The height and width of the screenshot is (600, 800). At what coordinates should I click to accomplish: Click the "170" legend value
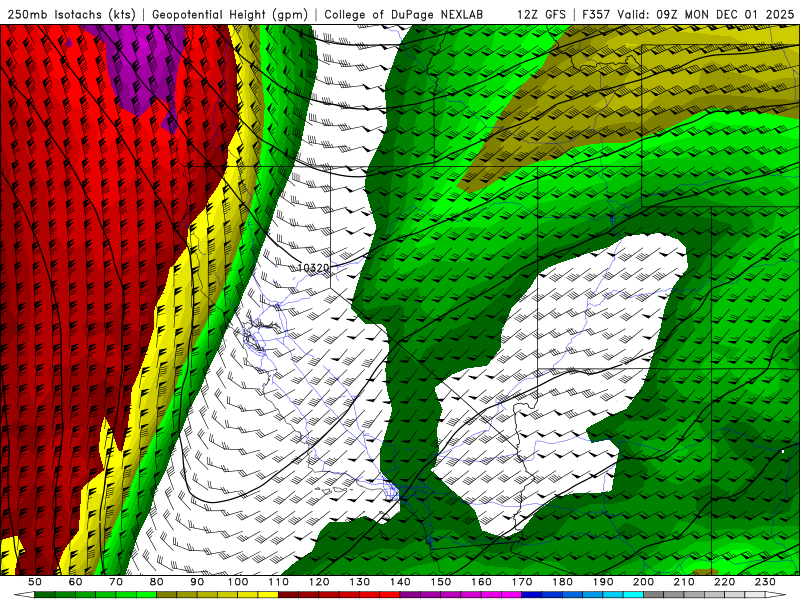[x=522, y=582]
